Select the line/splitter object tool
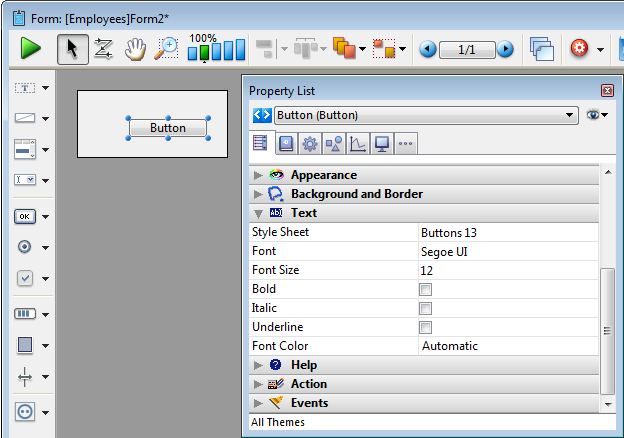The width and height of the screenshot is (624, 438). (25, 377)
